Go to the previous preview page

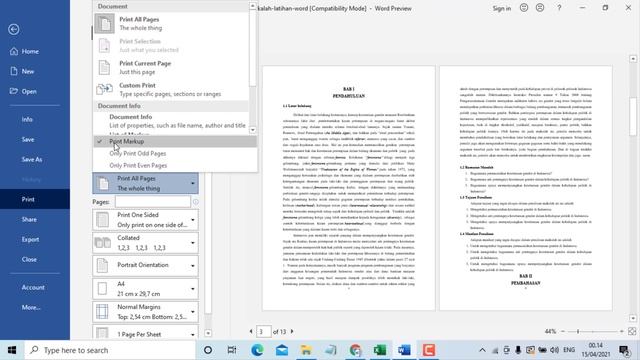[x=251, y=331]
